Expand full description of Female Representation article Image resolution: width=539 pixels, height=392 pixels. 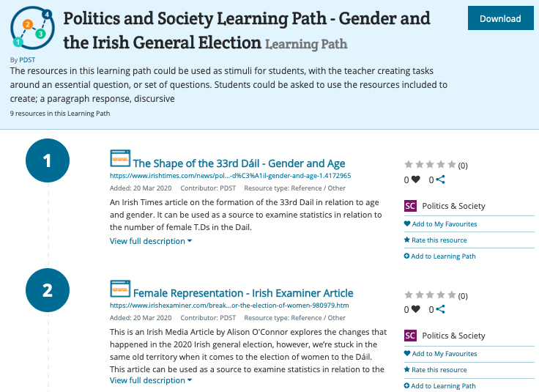tap(151, 380)
